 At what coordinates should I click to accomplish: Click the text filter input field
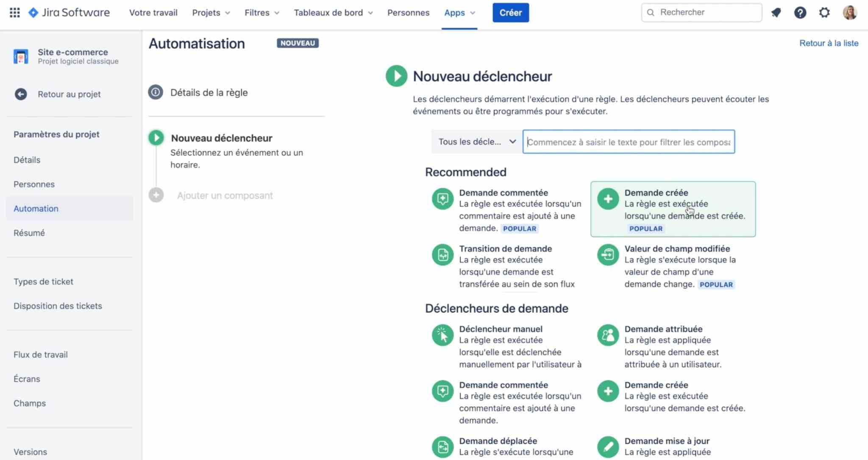(629, 142)
